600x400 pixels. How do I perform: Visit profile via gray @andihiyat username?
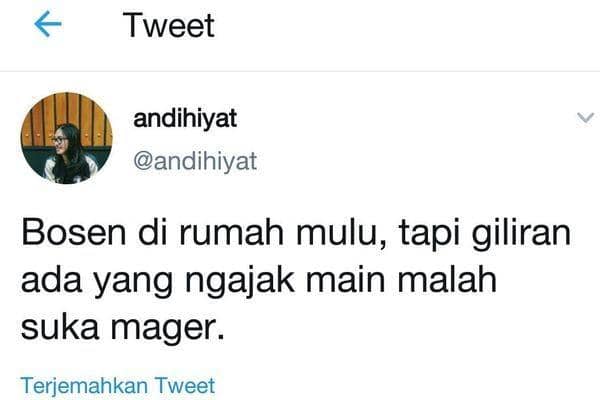tap(195, 161)
